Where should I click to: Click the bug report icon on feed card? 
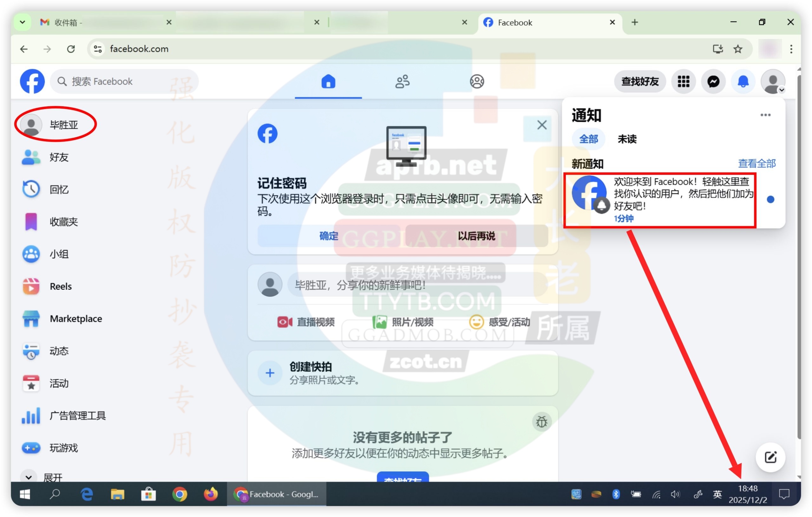[x=541, y=422]
